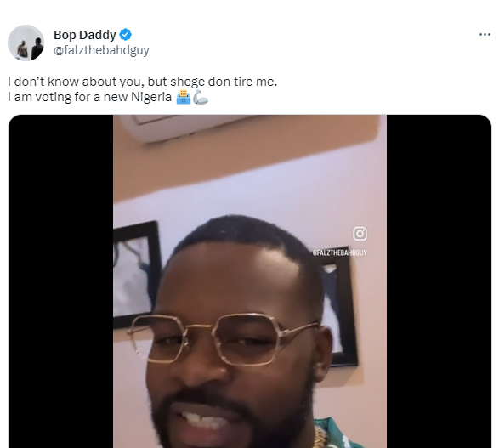Click the @falzthebahdguy handle
This screenshot has height=448, width=499.
click(101, 50)
